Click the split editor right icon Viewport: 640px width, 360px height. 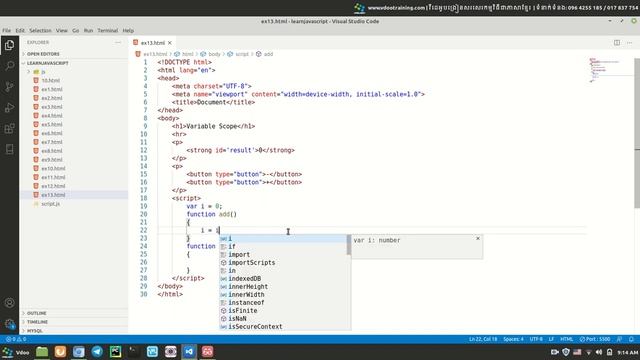pyautogui.click(x=617, y=42)
